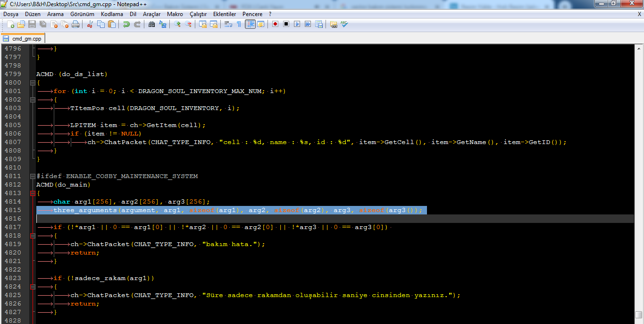The width and height of the screenshot is (644, 324).
Task: Toggle synchronized vertical scrolling
Action: [202, 24]
